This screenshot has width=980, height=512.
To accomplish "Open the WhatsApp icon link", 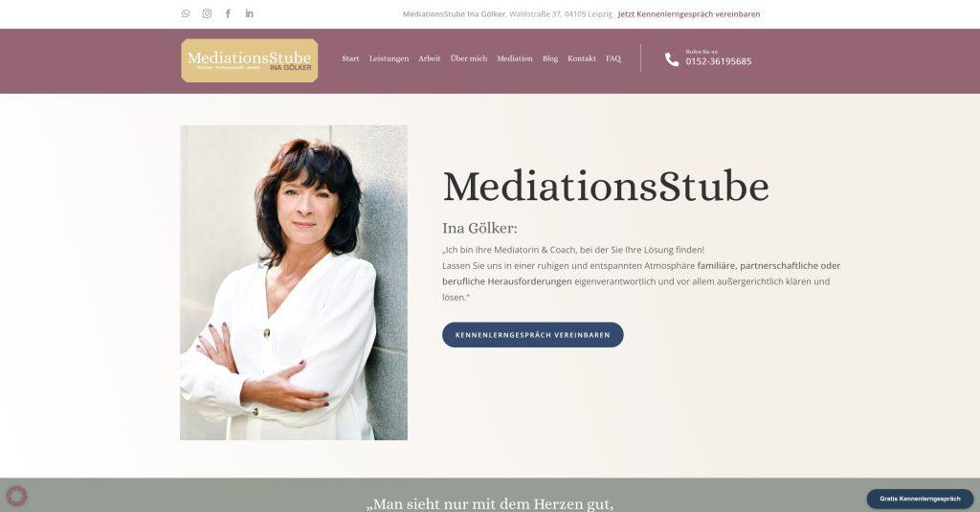I will (x=186, y=13).
